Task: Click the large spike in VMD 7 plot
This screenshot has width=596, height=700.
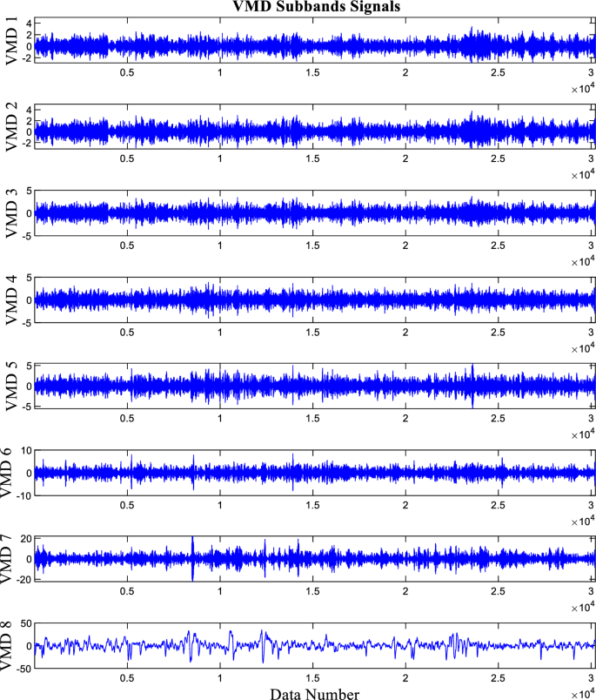Action: (192, 559)
